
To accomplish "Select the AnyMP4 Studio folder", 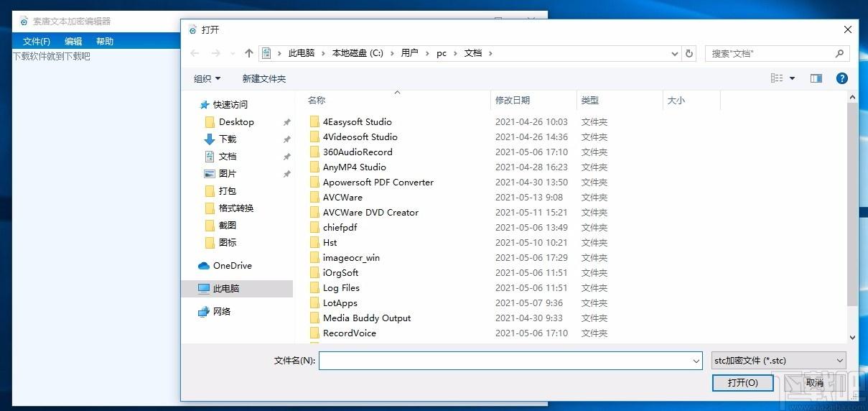I will [x=354, y=167].
